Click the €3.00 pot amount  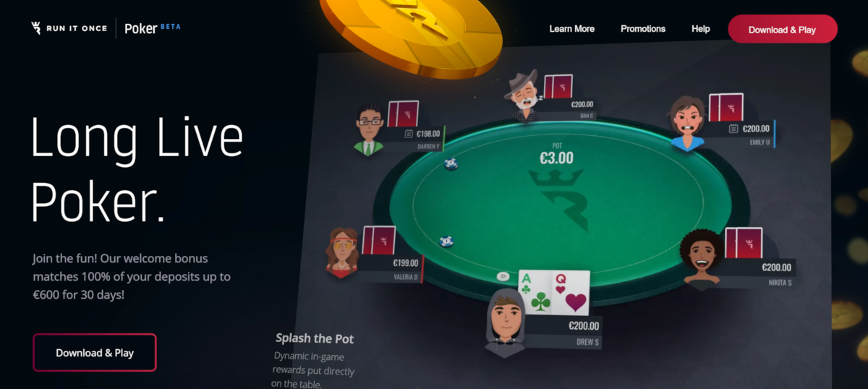click(556, 157)
